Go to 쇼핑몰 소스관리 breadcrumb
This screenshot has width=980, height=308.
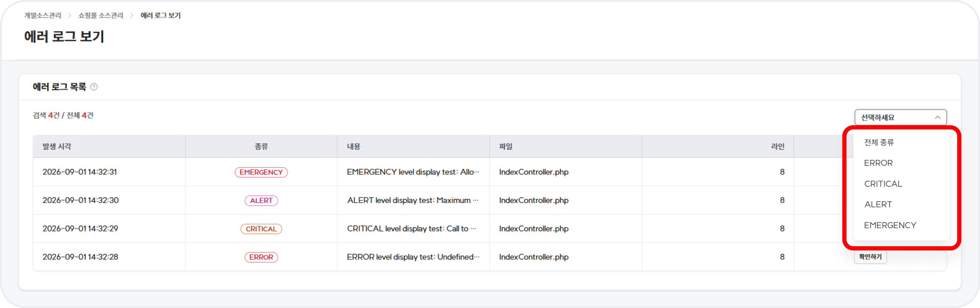pos(101,15)
